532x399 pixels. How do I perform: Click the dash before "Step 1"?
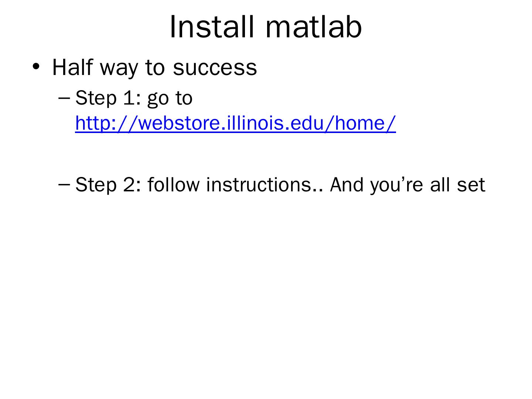64,98
